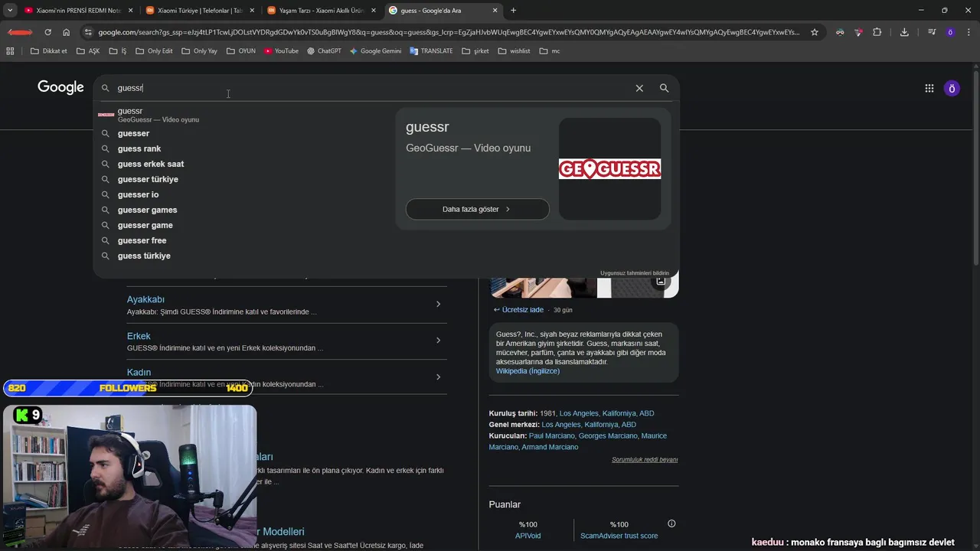This screenshot has width=980, height=551.
Task: View site information icon in address bar
Action: (88, 32)
